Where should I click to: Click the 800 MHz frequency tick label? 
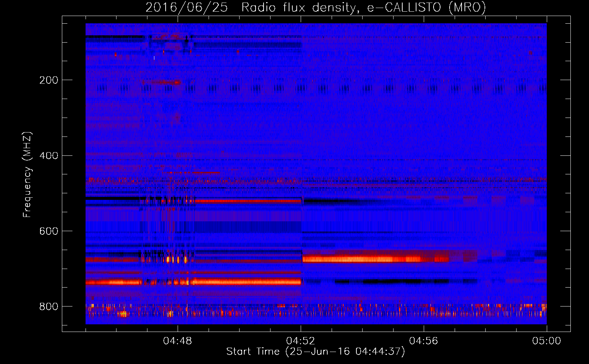click(49, 306)
